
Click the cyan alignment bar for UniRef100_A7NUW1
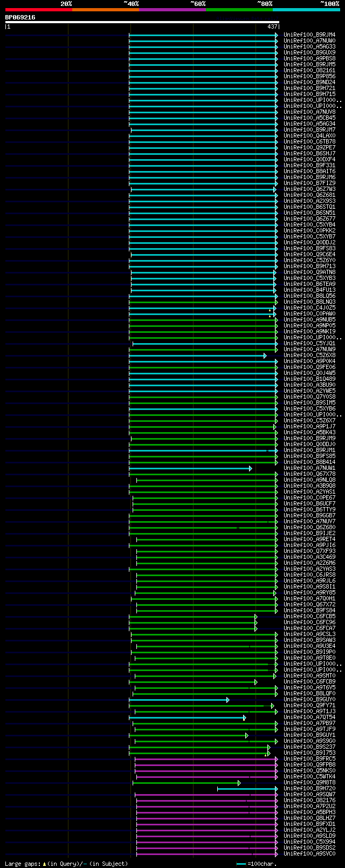(190, 469)
